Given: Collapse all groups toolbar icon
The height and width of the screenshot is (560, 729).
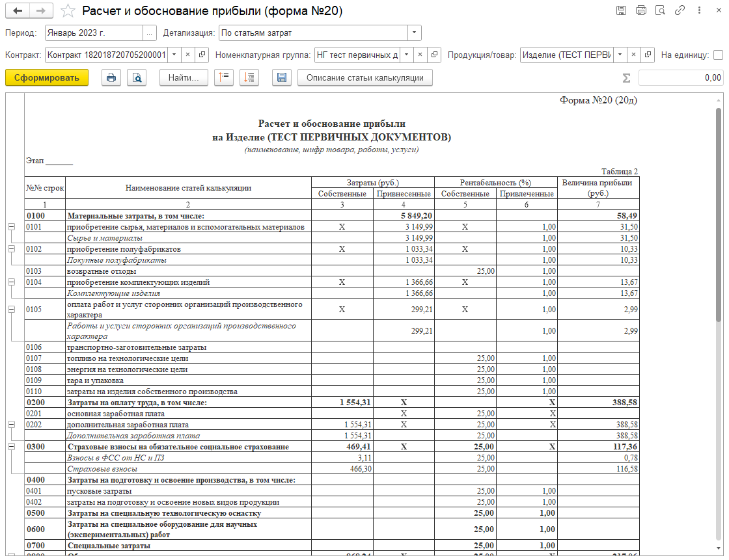Looking at the screenshot, I should pos(224,77).
